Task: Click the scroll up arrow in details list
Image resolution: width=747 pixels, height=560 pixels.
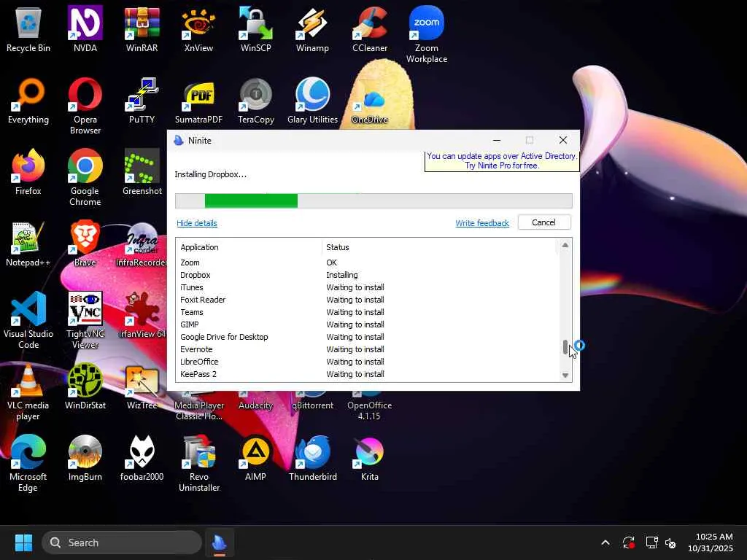Action: pyautogui.click(x=565, y=246)
